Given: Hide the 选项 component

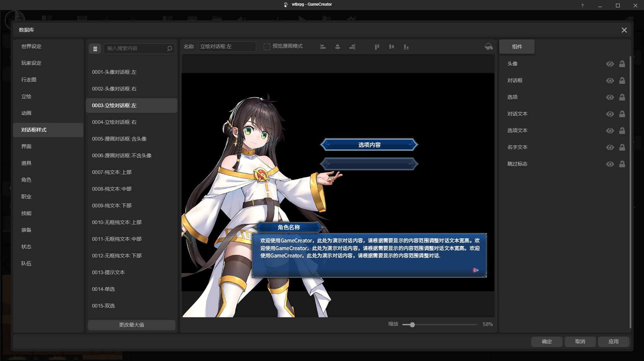Looking at the screenshot, I should 610,98.
